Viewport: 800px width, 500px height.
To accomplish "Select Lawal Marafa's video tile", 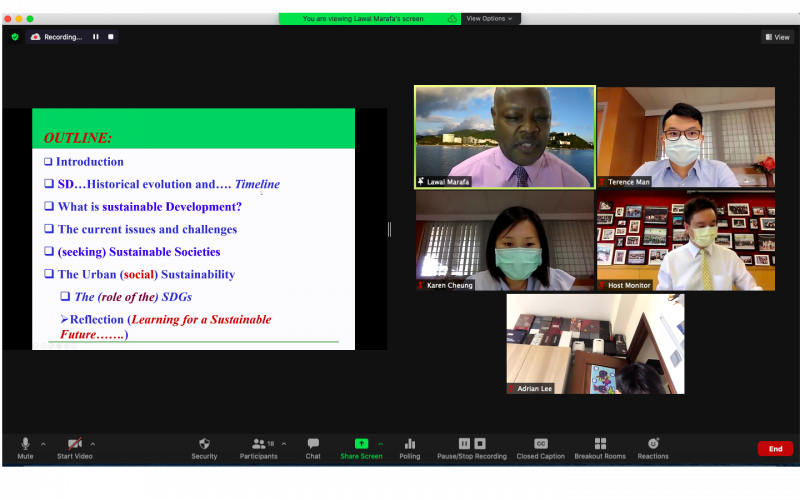I will click(505, 137).
